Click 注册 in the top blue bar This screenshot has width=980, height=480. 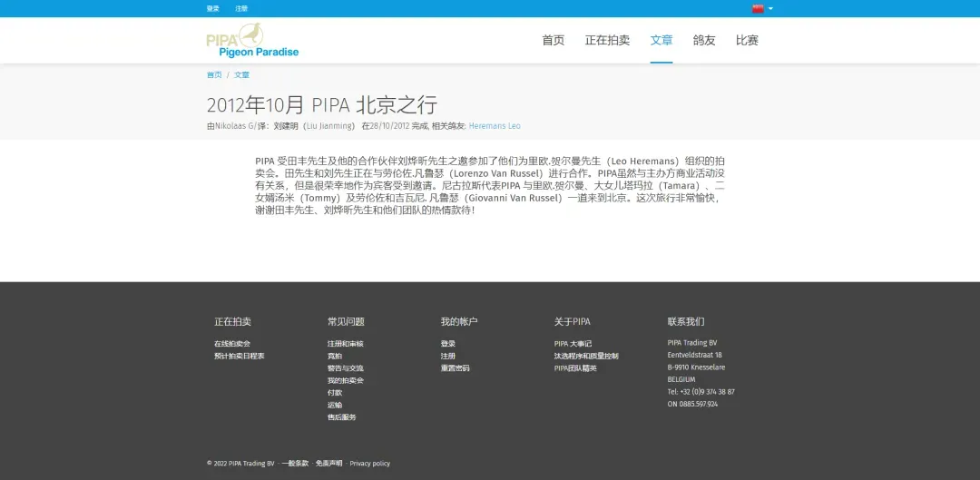[241, 9]
